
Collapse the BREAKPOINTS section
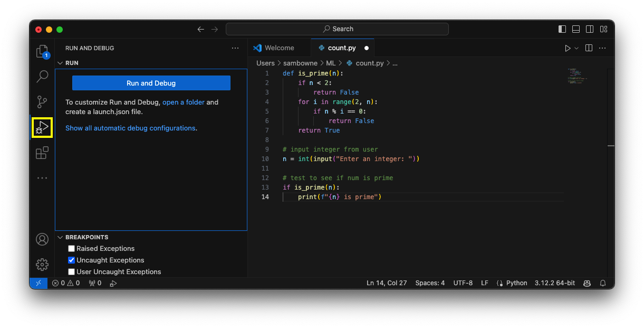[x=60, y=238]
